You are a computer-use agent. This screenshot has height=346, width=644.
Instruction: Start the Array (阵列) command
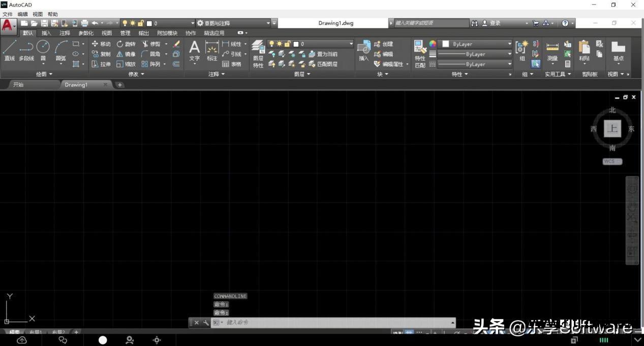click(x=151, y=64)
